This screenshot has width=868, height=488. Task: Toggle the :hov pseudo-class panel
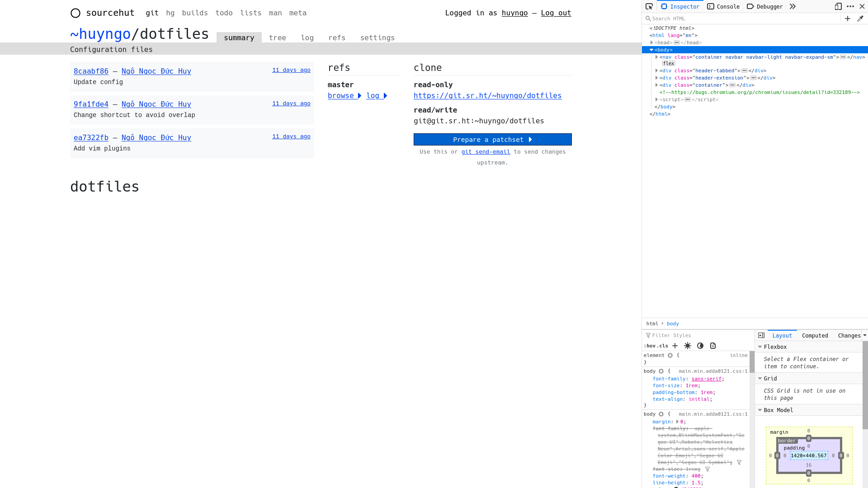(649, 346)
